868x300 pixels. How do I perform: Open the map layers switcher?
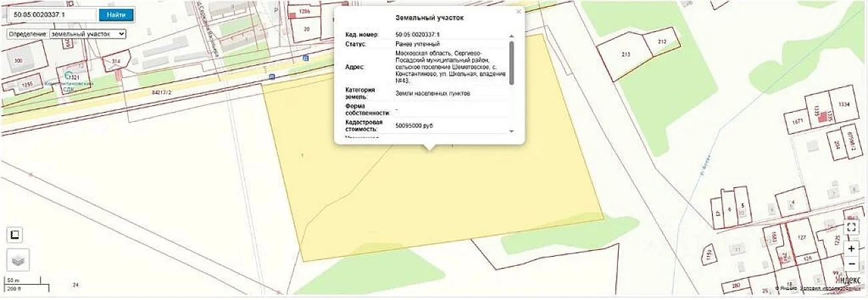coord(18,259)
